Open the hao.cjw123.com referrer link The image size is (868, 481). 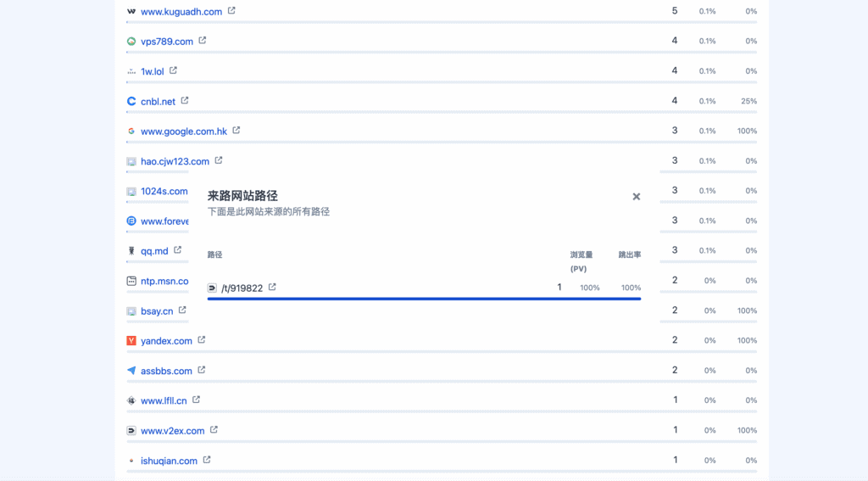pos(175,161)
